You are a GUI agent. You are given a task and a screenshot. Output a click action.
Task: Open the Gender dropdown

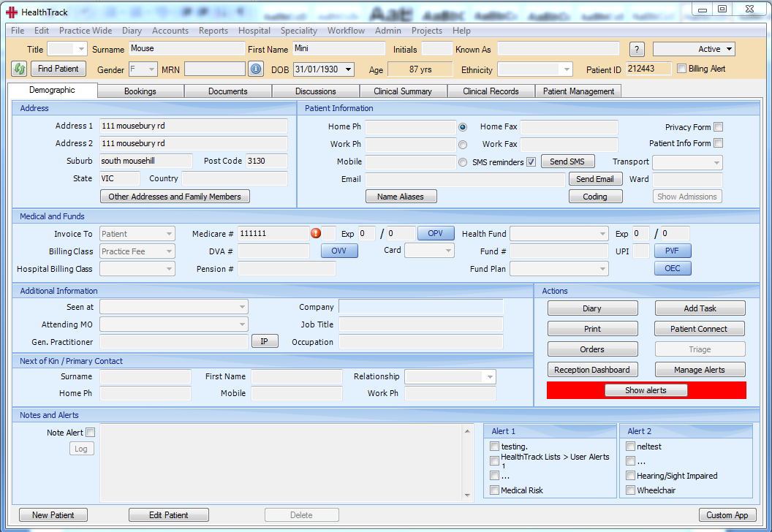tap(151, 69)
